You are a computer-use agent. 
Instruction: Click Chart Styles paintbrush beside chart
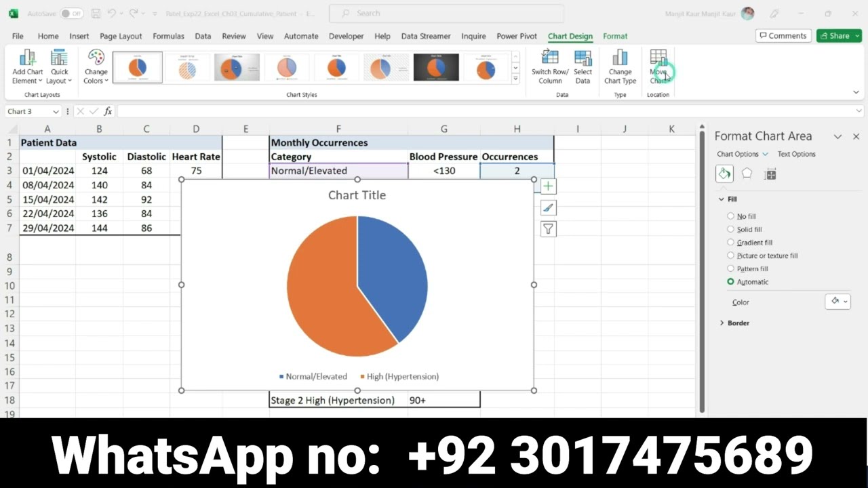click(548, 207)
